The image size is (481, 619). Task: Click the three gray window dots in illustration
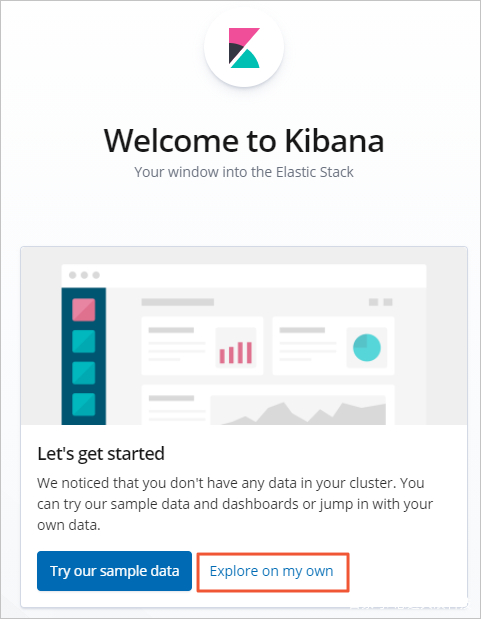pyautogui.click(x=84, y=275)
